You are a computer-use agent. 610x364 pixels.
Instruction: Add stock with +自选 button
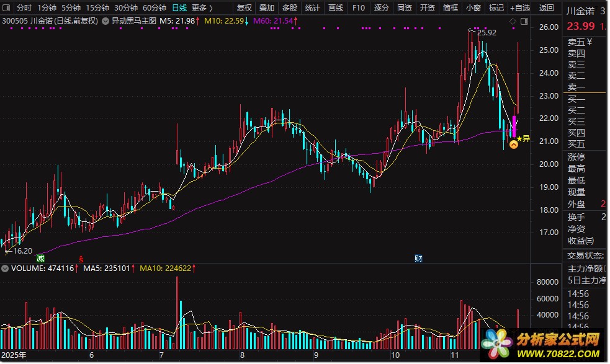point(520,8)
